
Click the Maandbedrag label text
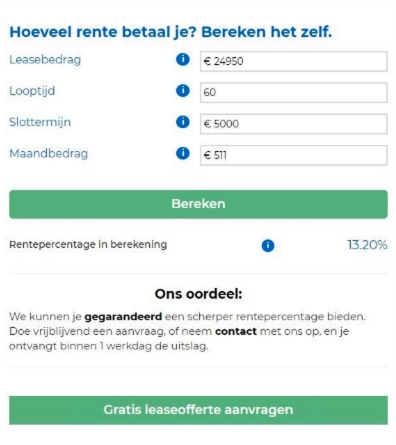coord(49,154)
